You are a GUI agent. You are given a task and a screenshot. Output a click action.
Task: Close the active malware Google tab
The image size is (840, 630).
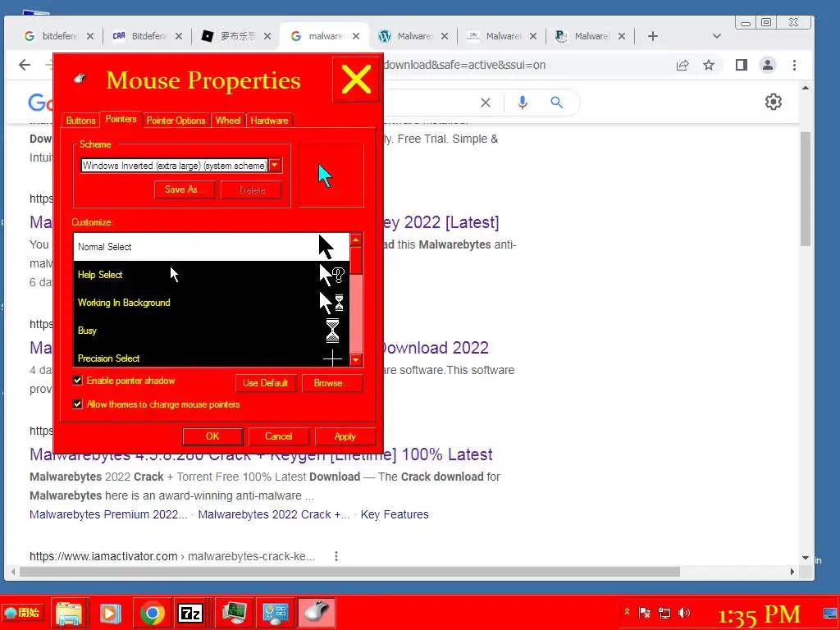point(356,36)
